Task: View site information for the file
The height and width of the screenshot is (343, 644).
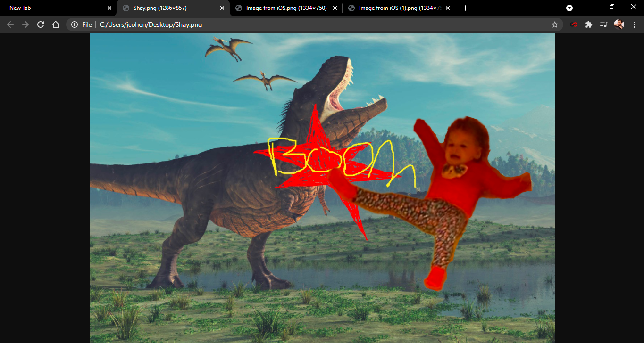Action: click(75, 24)
